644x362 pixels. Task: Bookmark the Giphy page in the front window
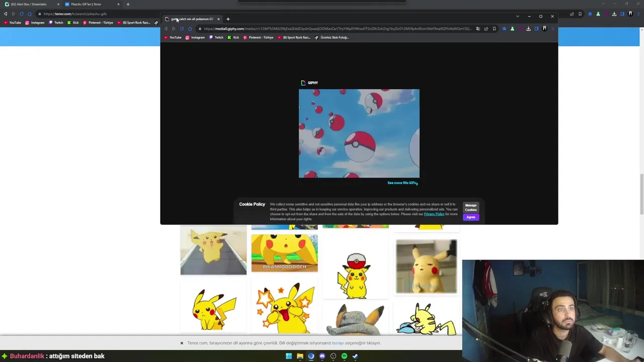click(494, 29)
